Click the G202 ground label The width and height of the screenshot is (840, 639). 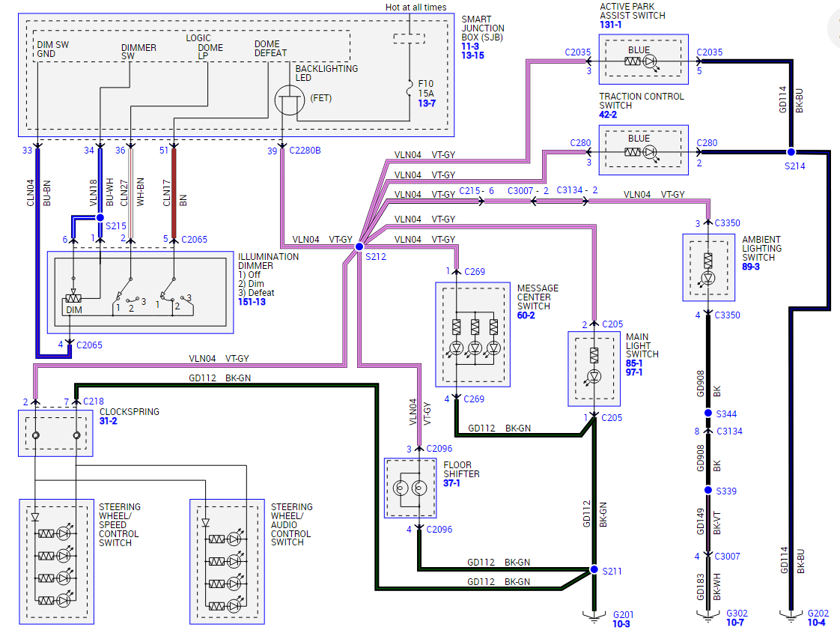(818, 614)
